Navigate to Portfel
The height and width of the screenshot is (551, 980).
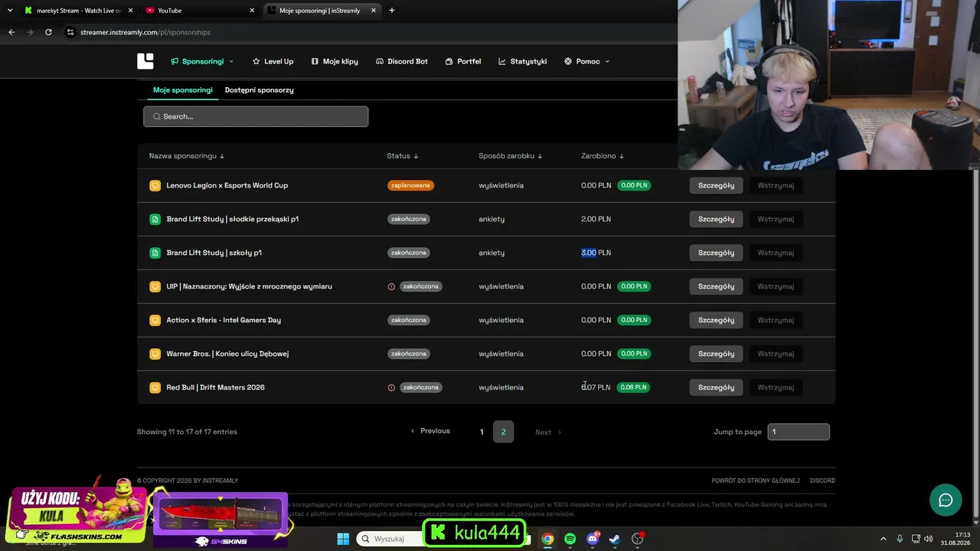pos(463,61)
